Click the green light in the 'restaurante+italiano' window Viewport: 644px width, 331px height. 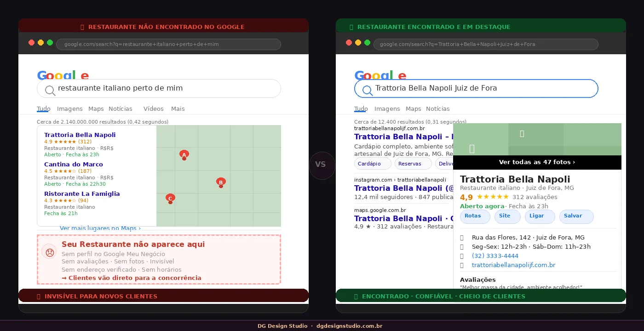click(50, 42)
